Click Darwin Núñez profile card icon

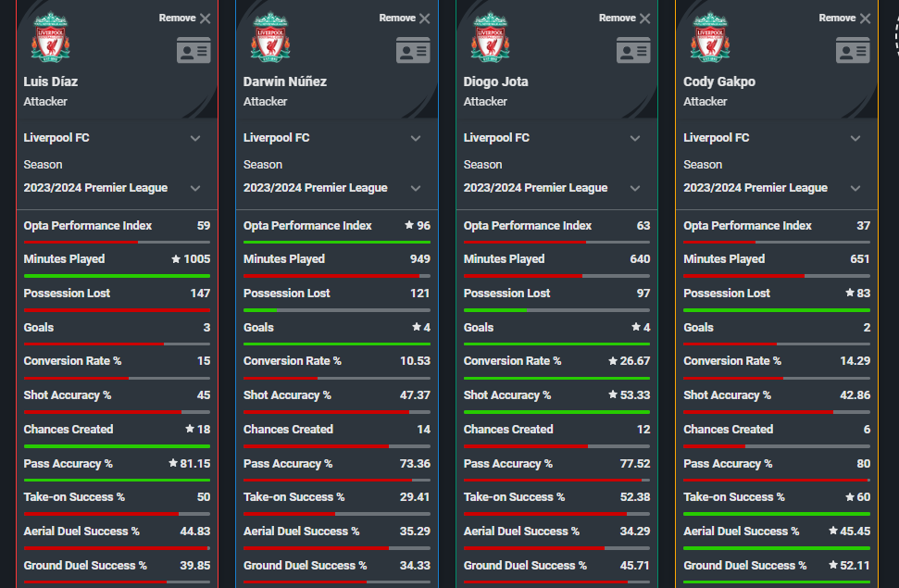pyautogui.click(x=413, y=50)
